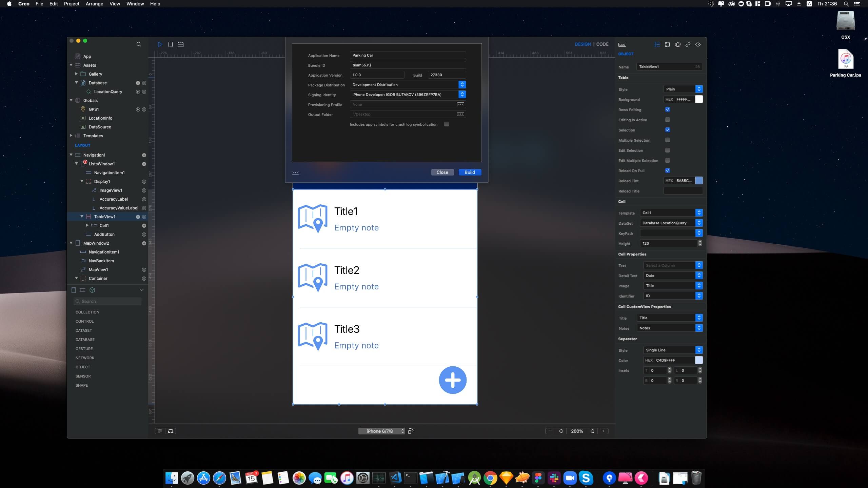Open the LOG panel icon
This screenshot has height=488, width=868.
tap(622, 45)
